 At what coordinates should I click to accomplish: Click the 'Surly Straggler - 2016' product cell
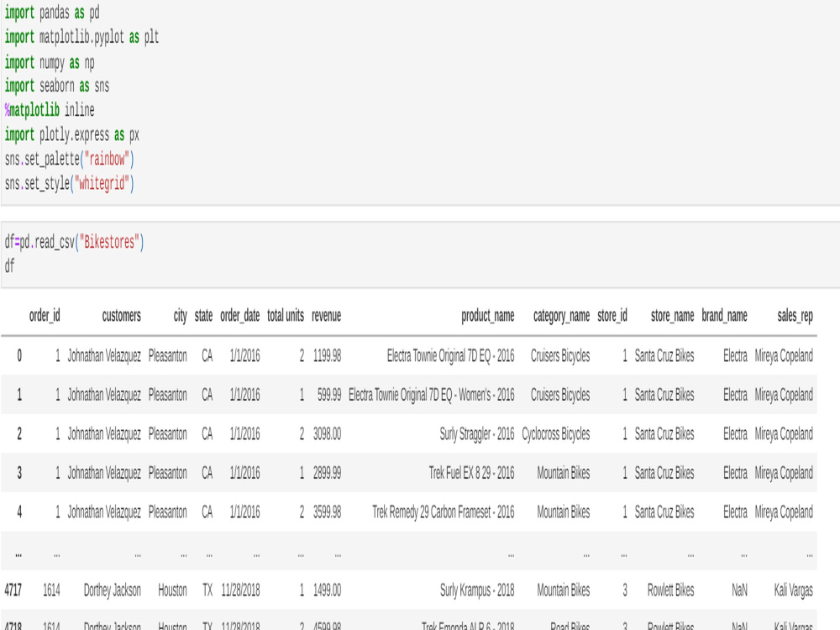click(x=477, y=434)
